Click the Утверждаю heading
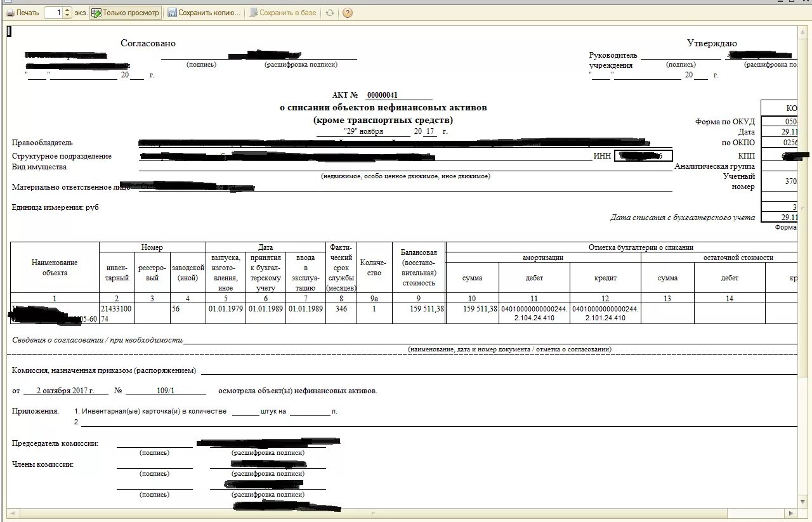 point(712,43)
